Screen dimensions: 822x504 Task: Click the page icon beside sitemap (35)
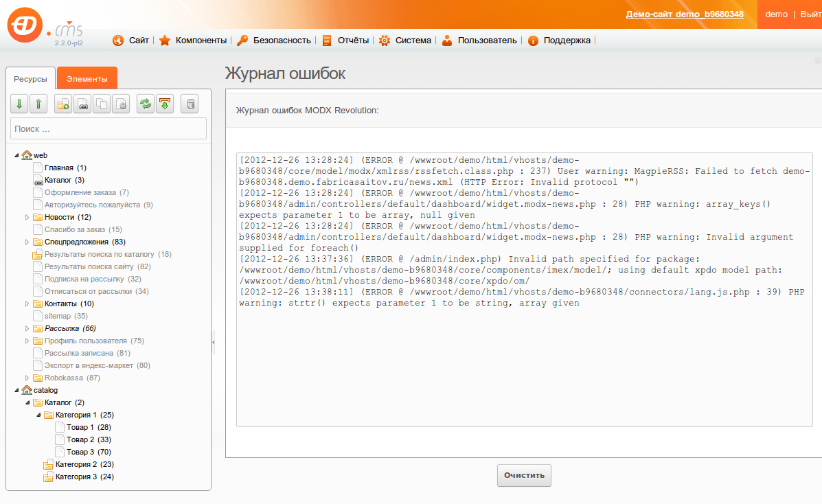coord(38,316)
